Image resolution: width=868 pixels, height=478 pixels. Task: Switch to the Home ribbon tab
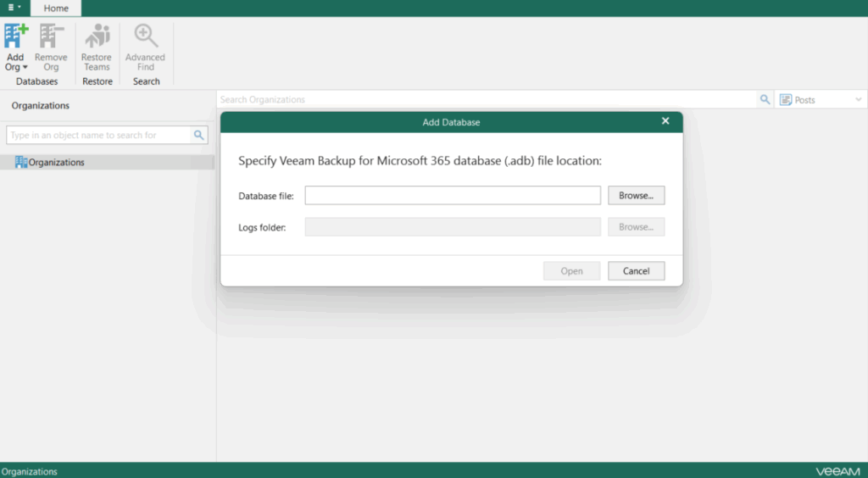pos(56,8)
